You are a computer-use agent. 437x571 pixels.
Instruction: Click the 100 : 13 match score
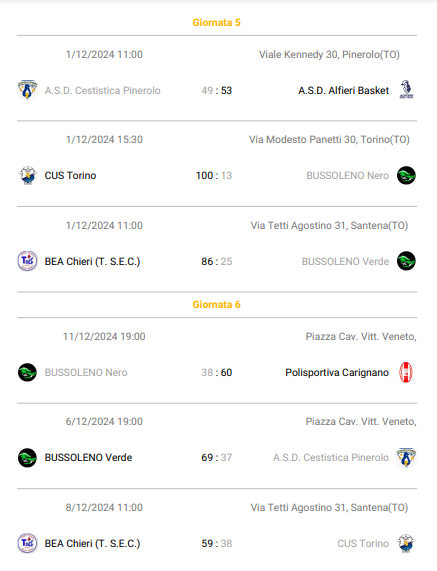(x=214, y=176)
